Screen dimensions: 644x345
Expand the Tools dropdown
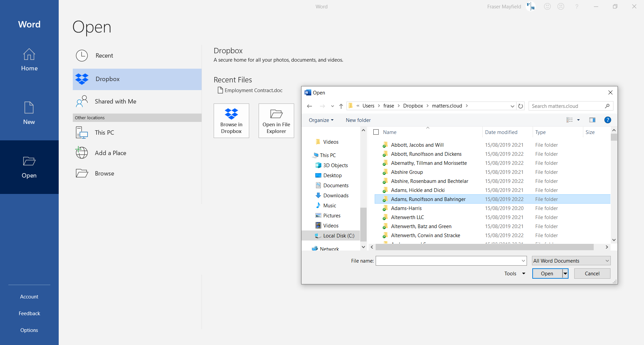[515, 274]
